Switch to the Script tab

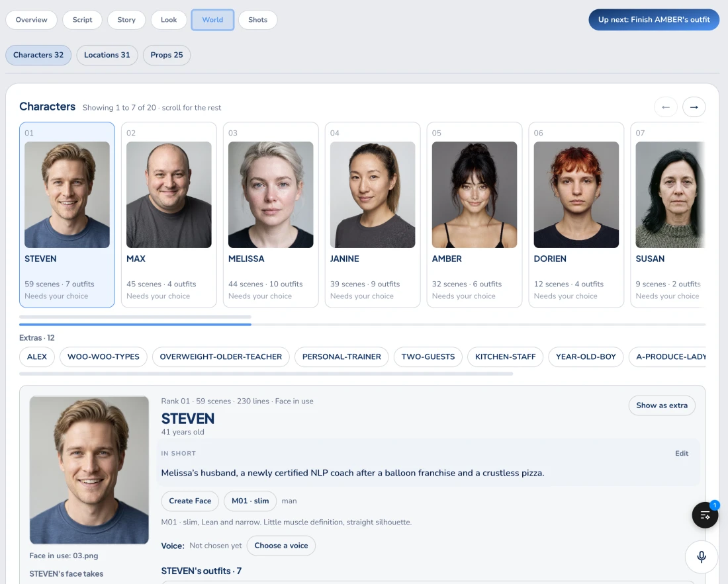click(x=82, y=20)
